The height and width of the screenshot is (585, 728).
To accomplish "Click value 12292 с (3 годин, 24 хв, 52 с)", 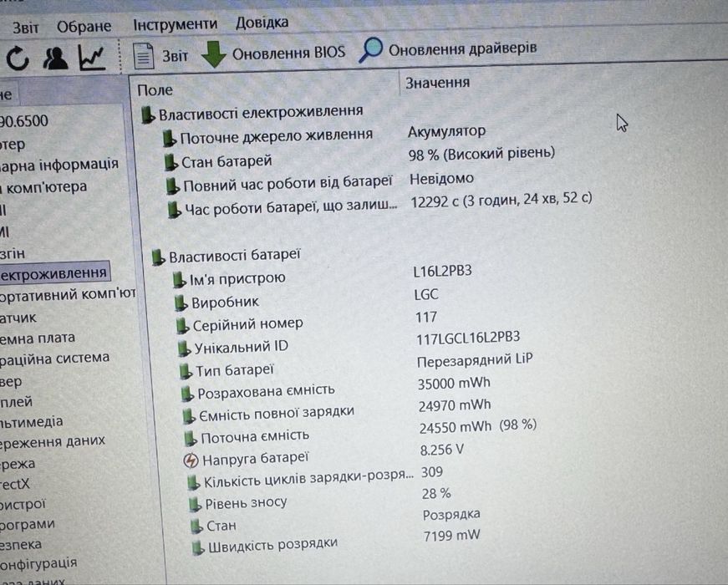I will [501, 200].
